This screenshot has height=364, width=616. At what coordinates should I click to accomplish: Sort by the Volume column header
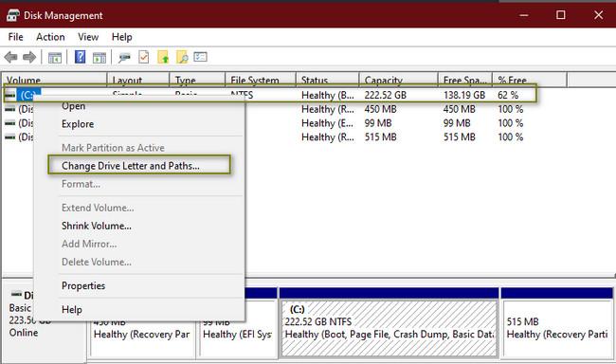tap(54, 80)
